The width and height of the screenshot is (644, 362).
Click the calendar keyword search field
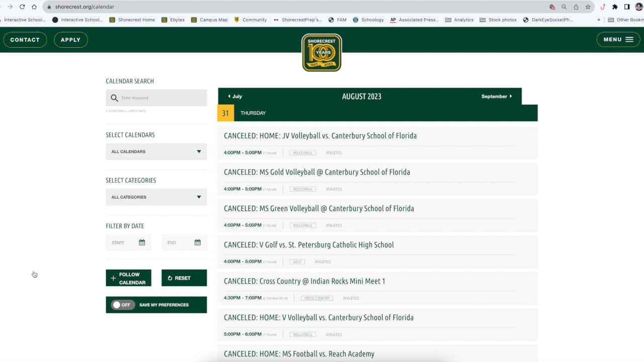tap(156, 98)
